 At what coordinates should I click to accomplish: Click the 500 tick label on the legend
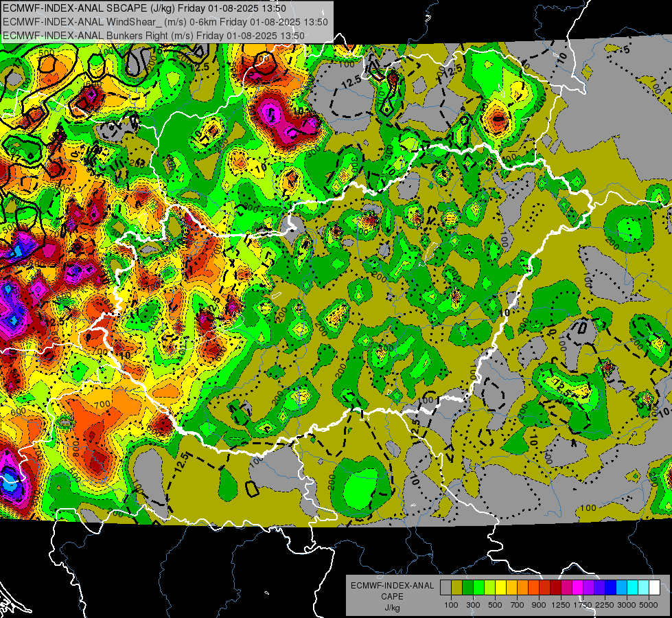coord(495,605)
